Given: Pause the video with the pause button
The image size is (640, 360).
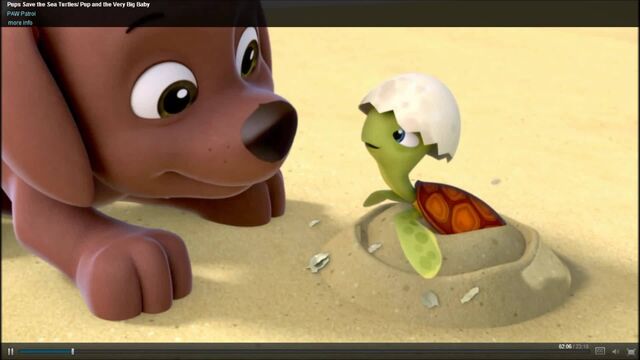Looking at the screenshot, I should point(11,351).
